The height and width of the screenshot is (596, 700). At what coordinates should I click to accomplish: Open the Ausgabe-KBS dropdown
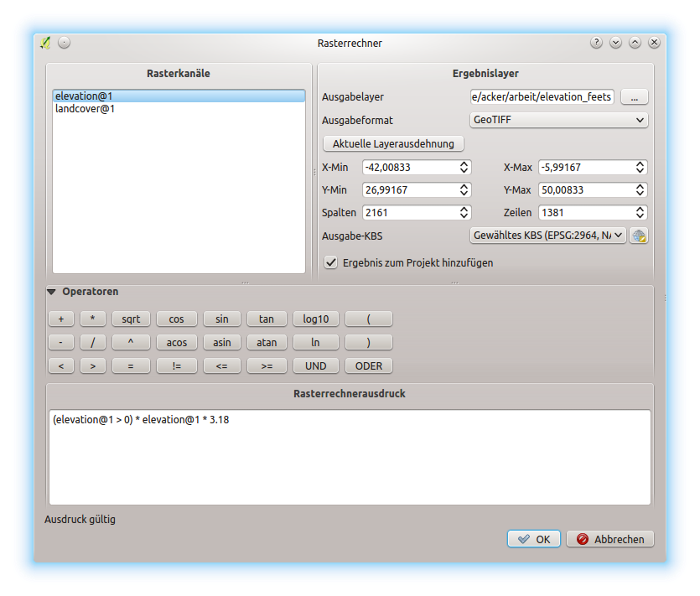coord(547,236)
